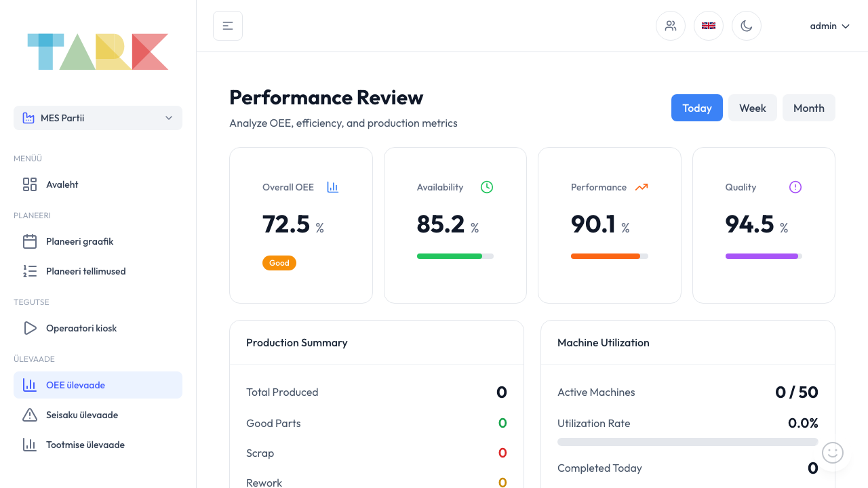The width and height of the screenshot is (868, 488).
Task: Select the Performance trend arrow icon
Action: pos(642,187)
